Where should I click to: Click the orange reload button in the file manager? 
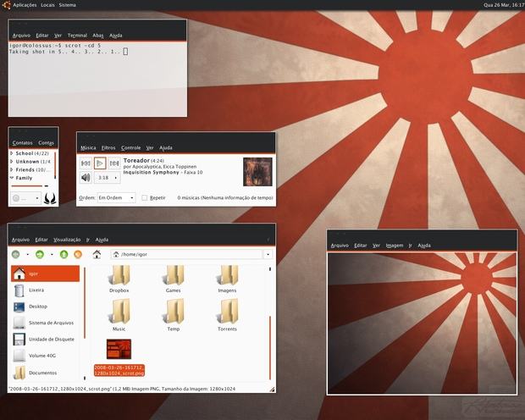pyautogui.click(x=78, y=254)
